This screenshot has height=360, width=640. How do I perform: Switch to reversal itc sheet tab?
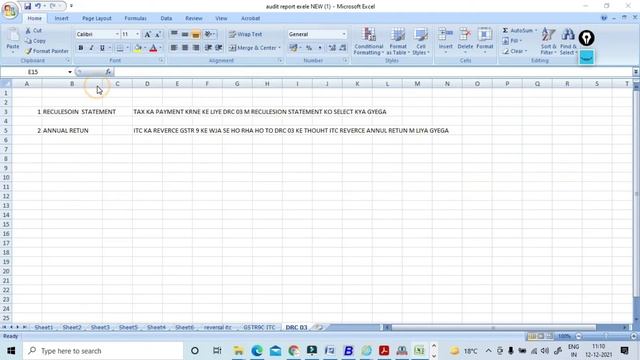click(218, 327)
